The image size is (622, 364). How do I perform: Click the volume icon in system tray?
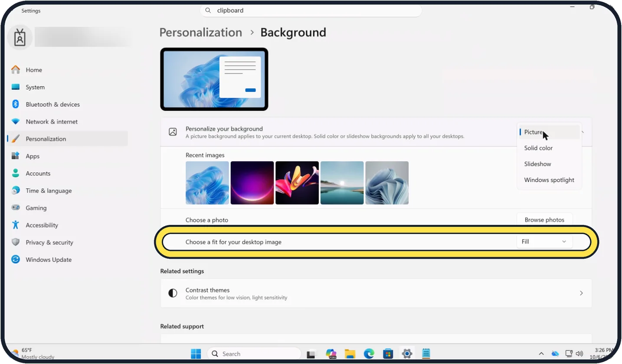point(579,354)
